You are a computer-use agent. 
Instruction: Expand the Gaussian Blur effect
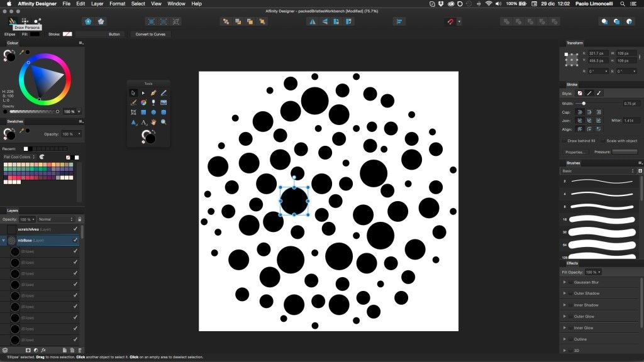click(564, 282)
